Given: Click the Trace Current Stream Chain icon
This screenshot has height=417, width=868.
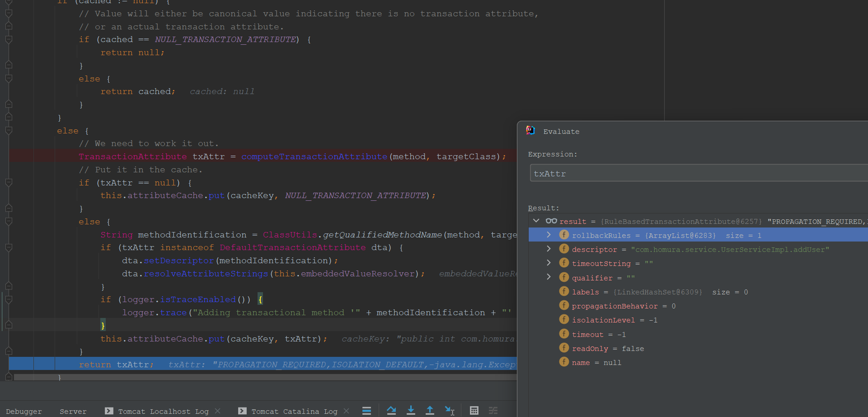Looking at the screenshot, I should tap(493, 411).
